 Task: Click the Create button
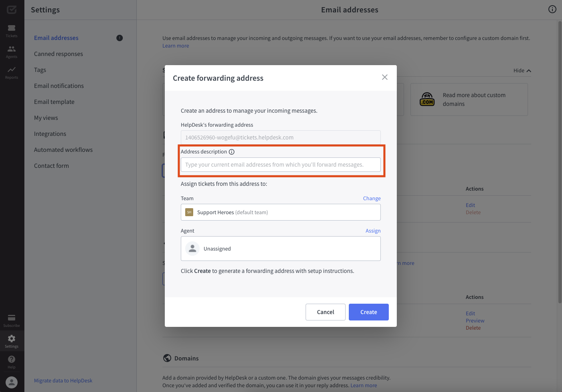coord(368,312)
